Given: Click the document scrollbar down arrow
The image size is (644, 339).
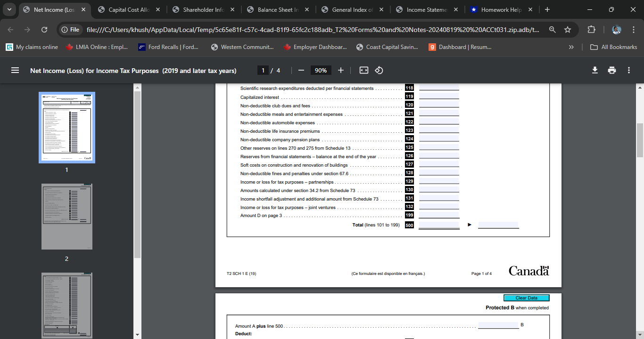Looking at the screenshot, I should click(x=640, y=334).
